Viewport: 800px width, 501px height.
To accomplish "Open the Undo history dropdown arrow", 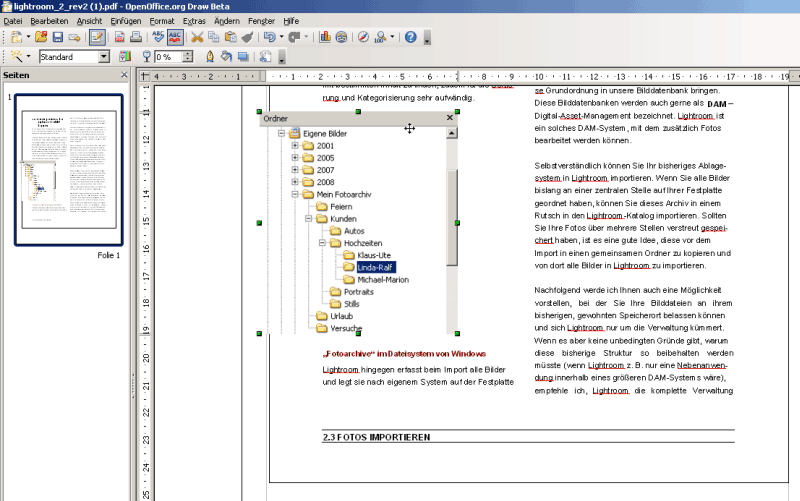I will click(x=281, y=37).
